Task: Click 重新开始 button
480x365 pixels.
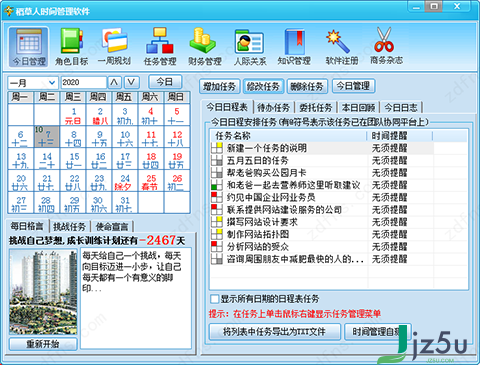Action: coord(43,344)
